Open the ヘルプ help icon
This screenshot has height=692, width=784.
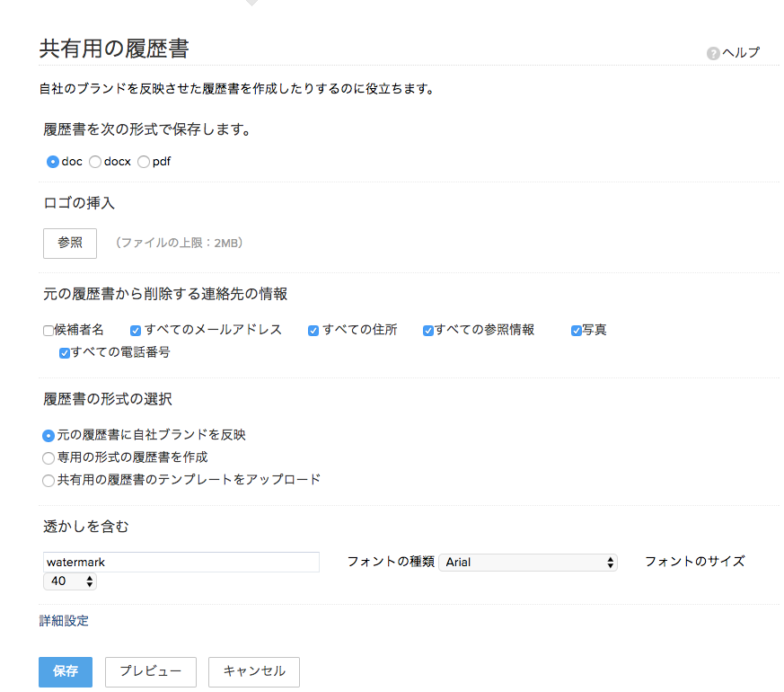pos(713,53)
